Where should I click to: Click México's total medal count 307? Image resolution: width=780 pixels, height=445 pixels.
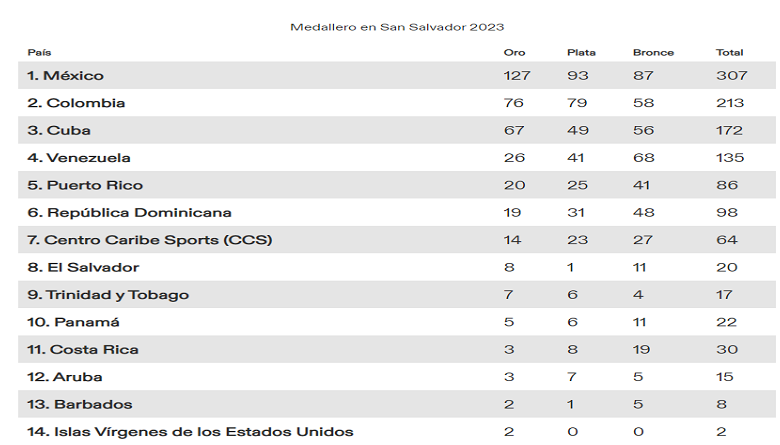[x=729, y=76]
